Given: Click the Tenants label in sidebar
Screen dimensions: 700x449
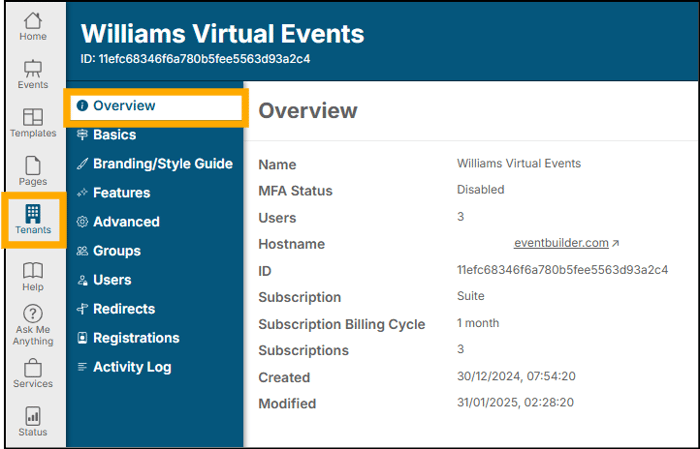Looking at the screenshot, I should pyautogui.click(x=33, y=230).
